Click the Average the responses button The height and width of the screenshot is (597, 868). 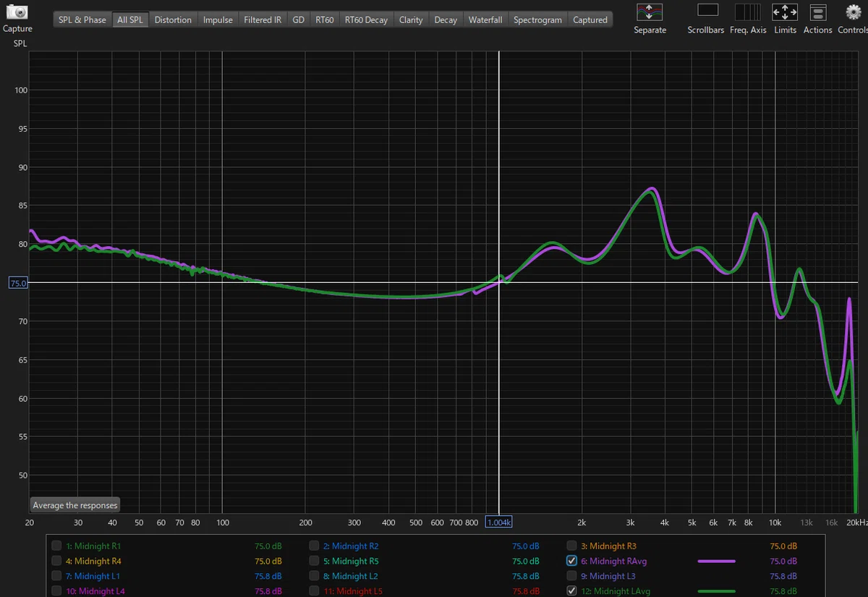[75, 505]
